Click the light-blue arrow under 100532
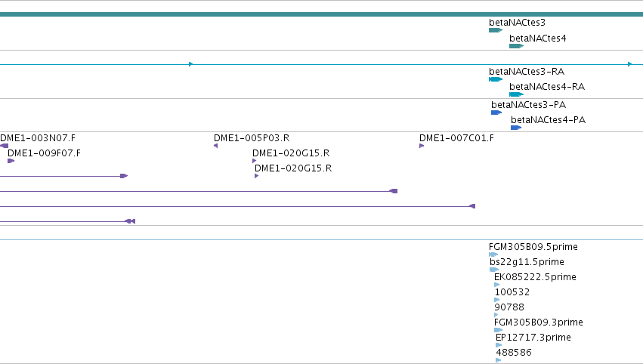This screenshot has height=364, width=643. (x=497, y=300)
